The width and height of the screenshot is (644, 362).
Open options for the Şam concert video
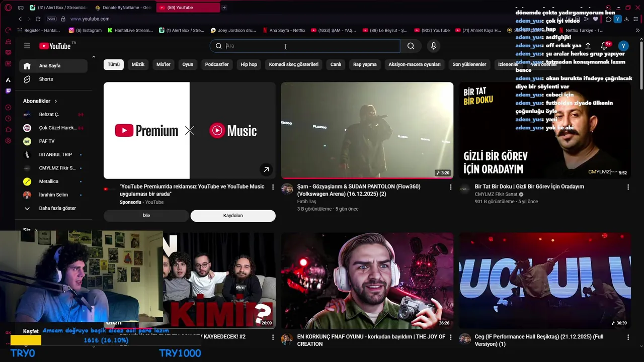click(450, 187)
